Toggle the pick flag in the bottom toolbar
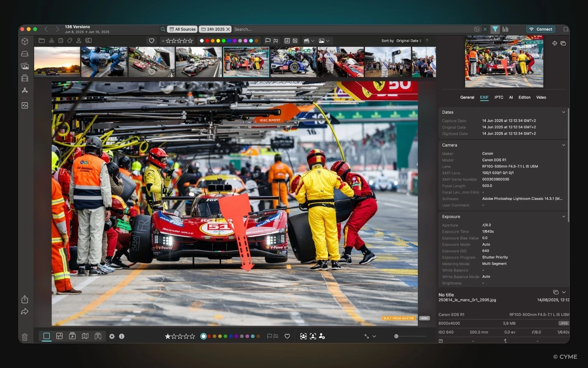This screenshot has width=588, height=368. (x=269, y=336)
